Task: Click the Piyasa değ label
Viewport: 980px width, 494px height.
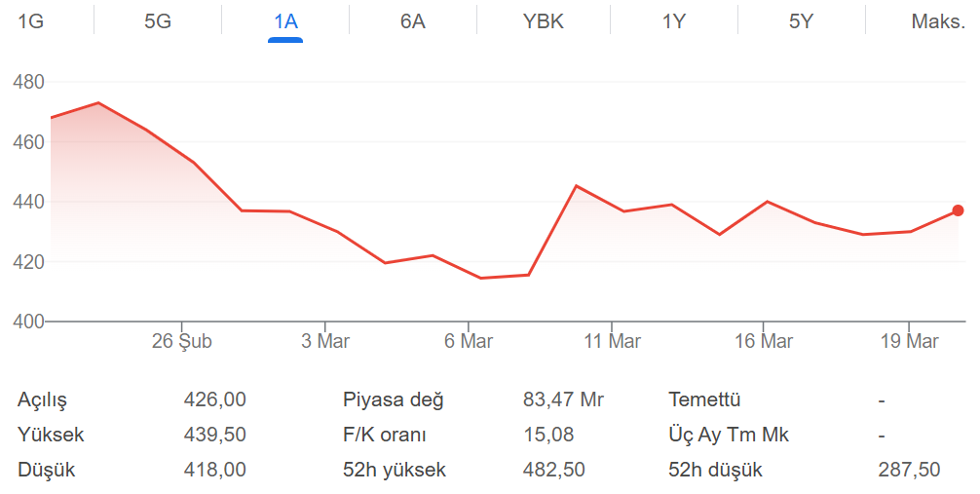Action: point(393,399)
